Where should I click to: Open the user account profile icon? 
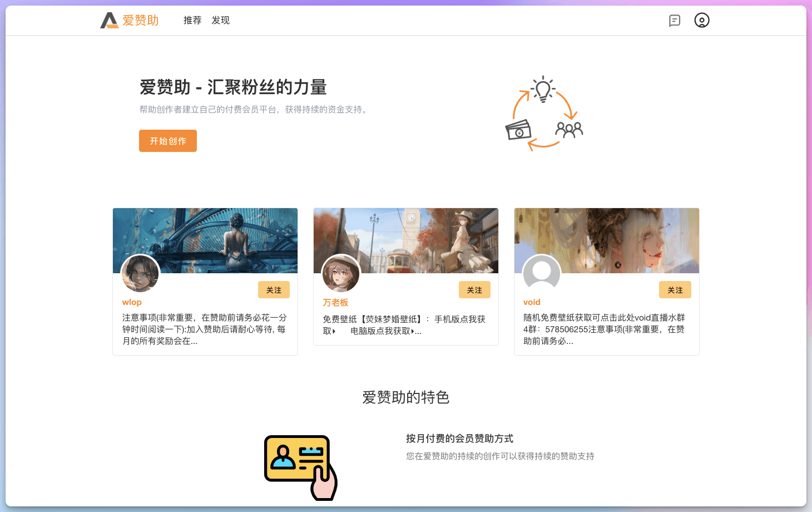(702, 21)
